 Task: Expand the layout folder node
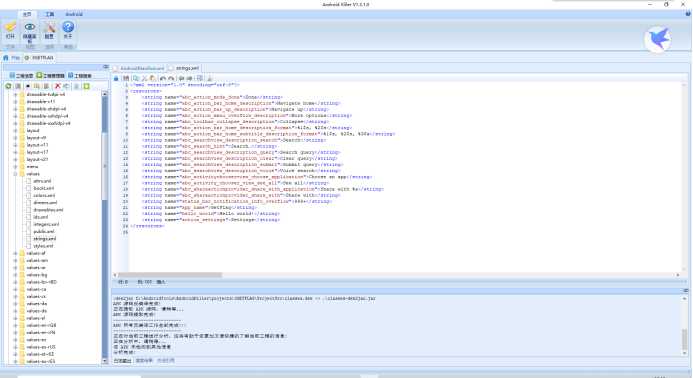click(15, 130)
